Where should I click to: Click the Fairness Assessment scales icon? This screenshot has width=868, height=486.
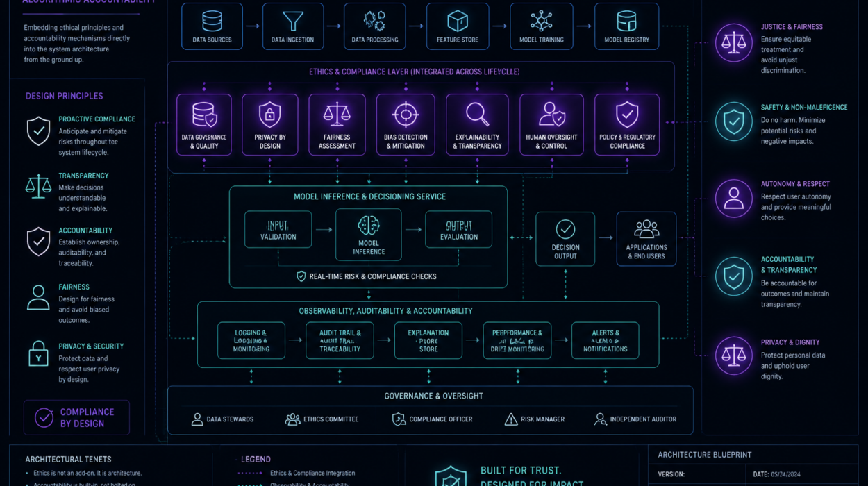click(337, 114)
